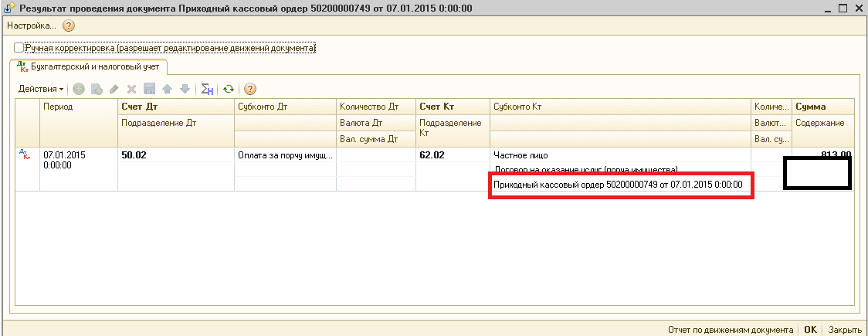Click the Субконто Дт column header

click(285, 107)
